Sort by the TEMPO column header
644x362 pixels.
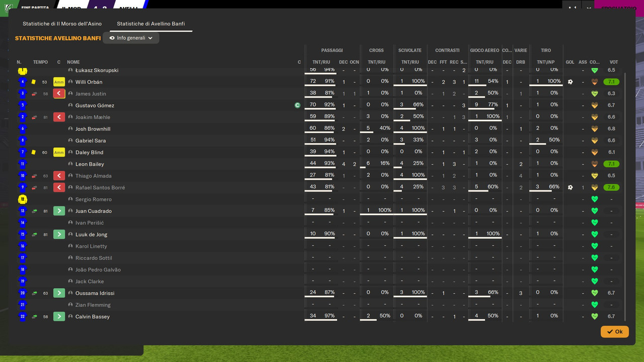coord(40,62)
